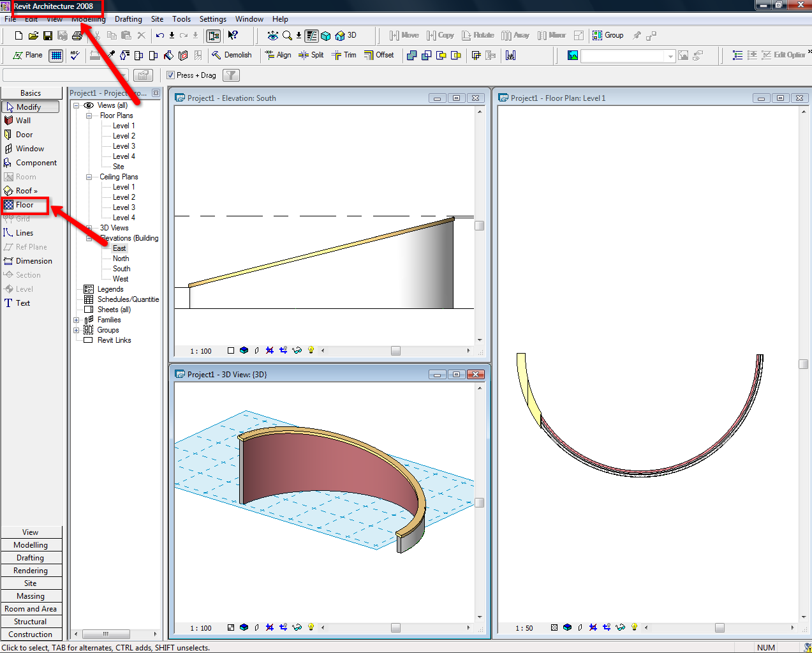Click the South view horizontal scrollbar thumb
The image size is (812, 653).
point(395,350)
